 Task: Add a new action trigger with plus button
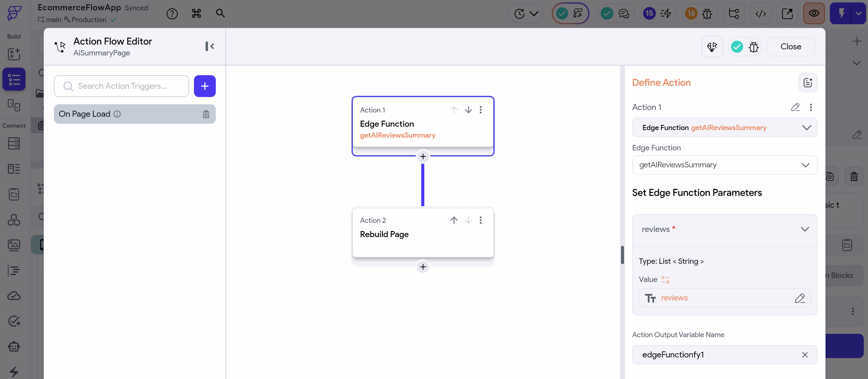coord(205,86)
